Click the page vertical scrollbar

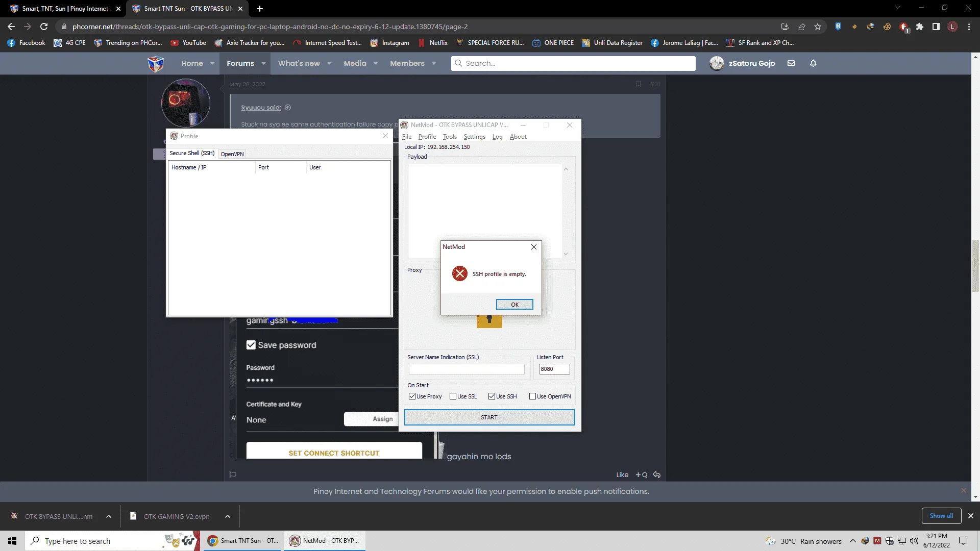click(975, 265)
